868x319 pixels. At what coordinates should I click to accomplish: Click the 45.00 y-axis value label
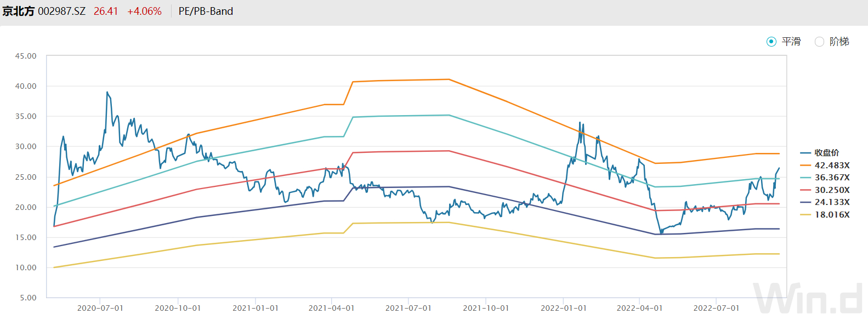(26, 56)
